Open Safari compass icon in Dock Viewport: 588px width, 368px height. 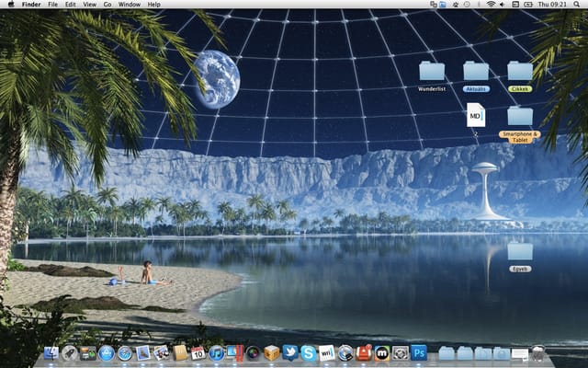(x=125, y=353)
